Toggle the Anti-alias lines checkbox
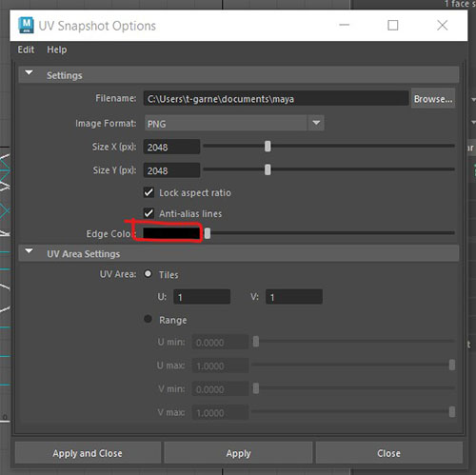 point(149,213)
